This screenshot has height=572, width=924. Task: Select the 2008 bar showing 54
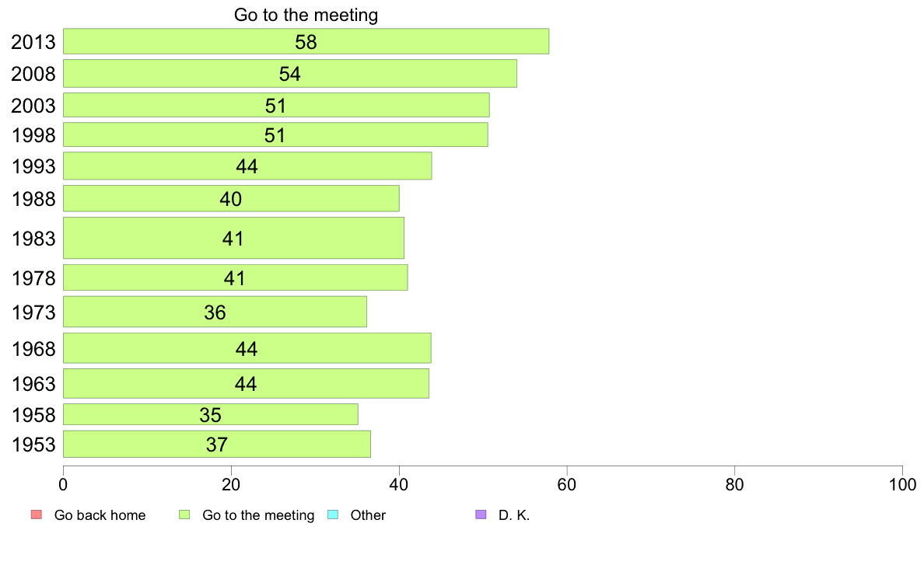coord(290,74)
